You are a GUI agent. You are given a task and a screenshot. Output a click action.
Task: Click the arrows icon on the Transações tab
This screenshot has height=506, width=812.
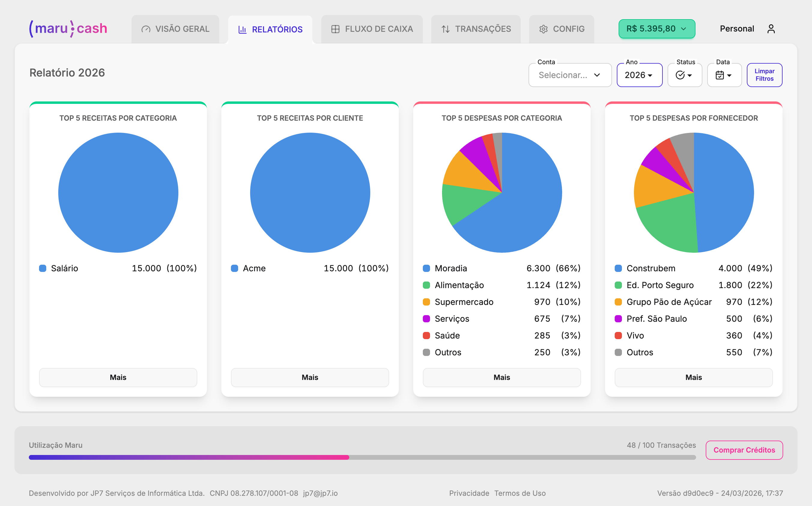[445, 29]
